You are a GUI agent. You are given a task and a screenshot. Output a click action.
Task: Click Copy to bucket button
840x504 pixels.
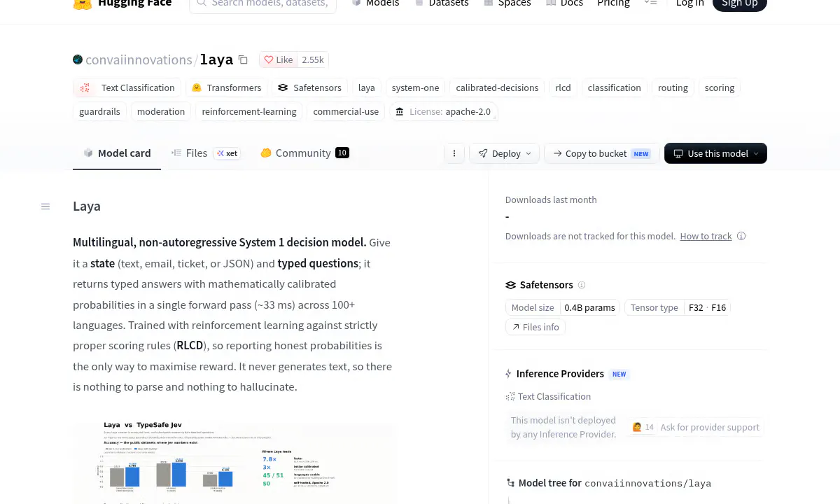602,153
